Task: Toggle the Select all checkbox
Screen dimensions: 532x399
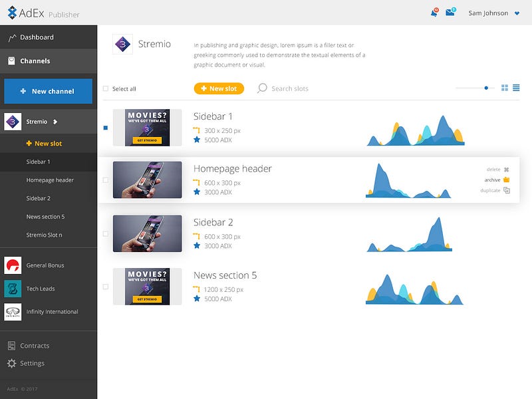Action: click(x=106, y=88)
